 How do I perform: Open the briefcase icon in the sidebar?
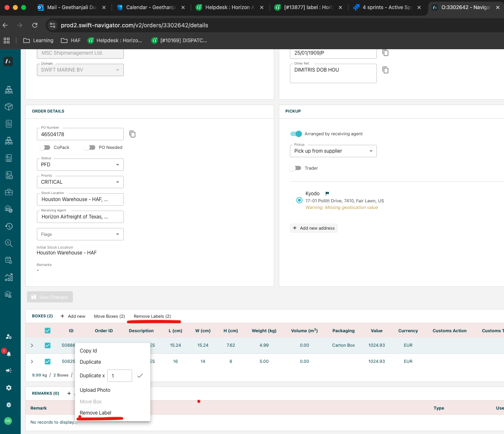(9, 192)
